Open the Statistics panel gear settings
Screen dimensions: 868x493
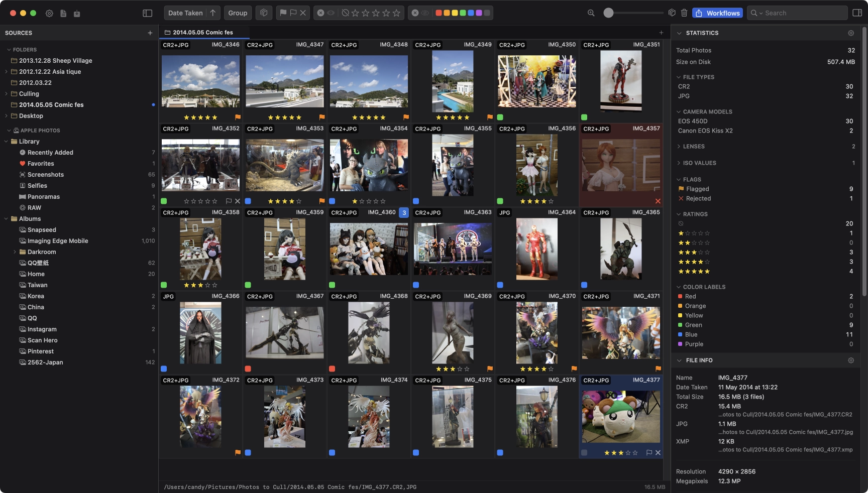coord(851,33)
